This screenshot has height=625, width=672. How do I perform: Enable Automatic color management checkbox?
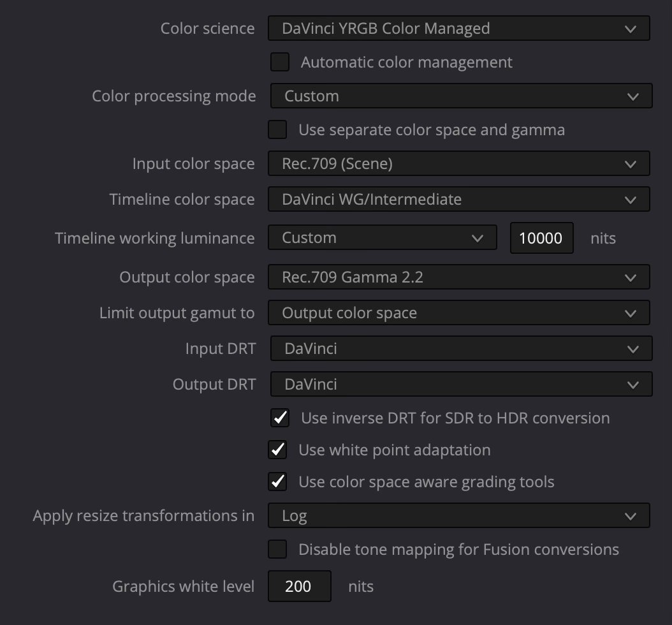pos(280,62)
